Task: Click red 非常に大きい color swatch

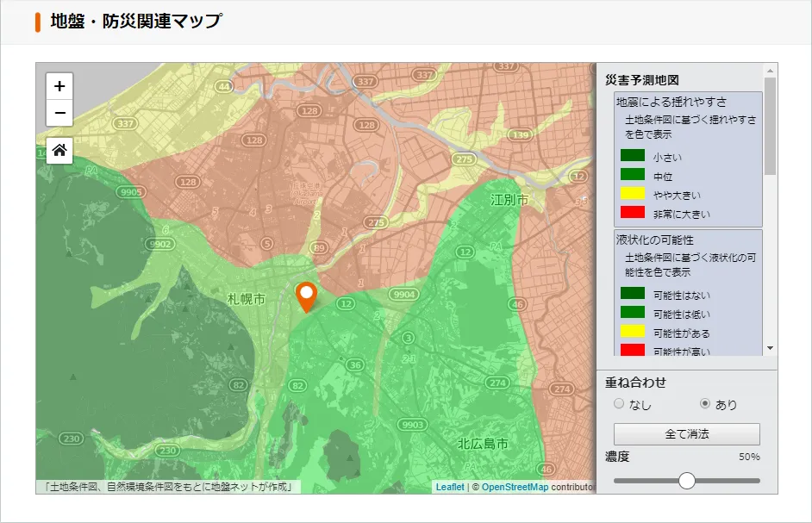Action: click(x=633, y=212)
